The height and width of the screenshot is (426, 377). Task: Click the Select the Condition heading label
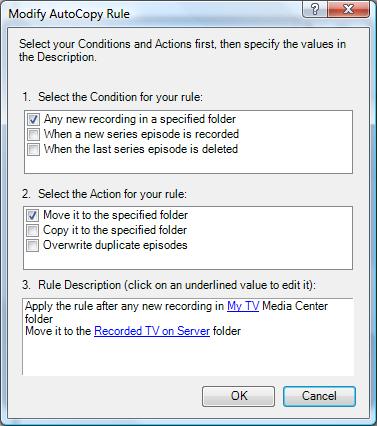tap(113, 97)
